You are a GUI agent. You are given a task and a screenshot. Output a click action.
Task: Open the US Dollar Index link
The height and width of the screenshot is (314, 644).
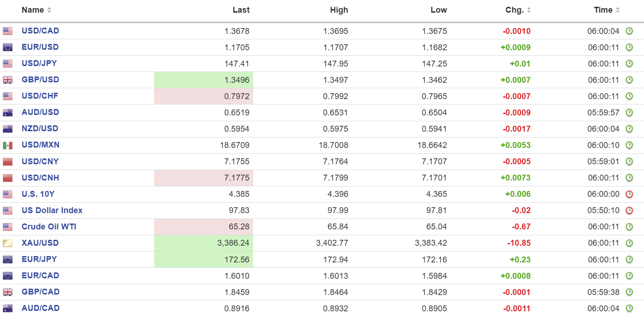click(x=52, y=210)
